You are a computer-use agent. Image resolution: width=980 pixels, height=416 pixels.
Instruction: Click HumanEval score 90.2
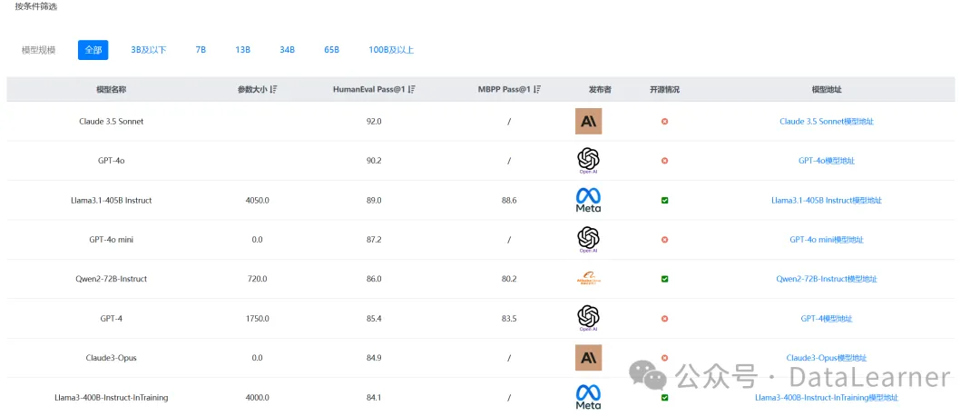(x=374, y=161)
